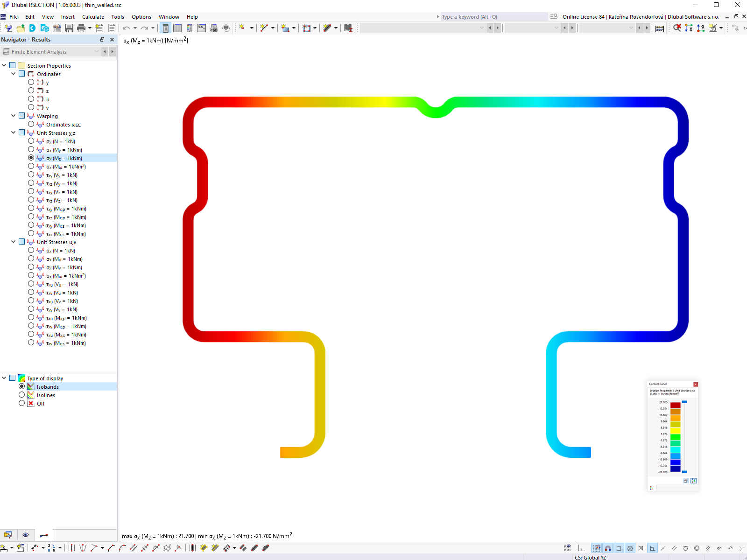Click the top blue legend slider handle
The image size is (747, 560).
tap(684, 402)
